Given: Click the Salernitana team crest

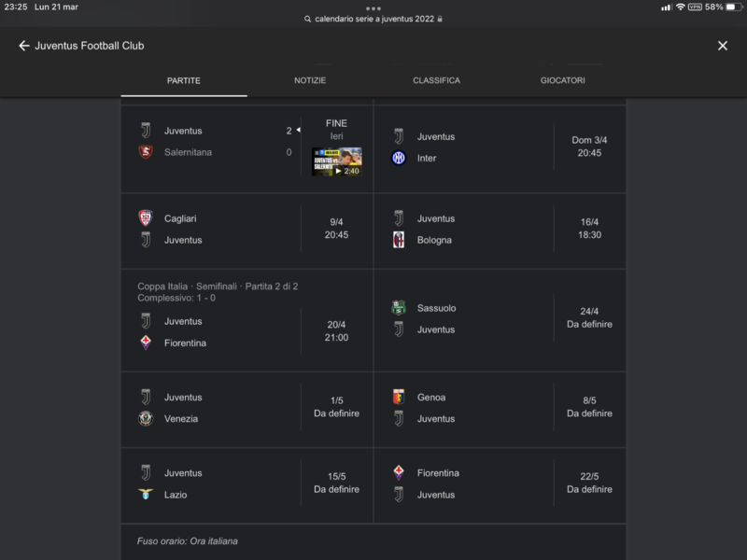Looking at the screenshot, I should click(x=145, y=152).
